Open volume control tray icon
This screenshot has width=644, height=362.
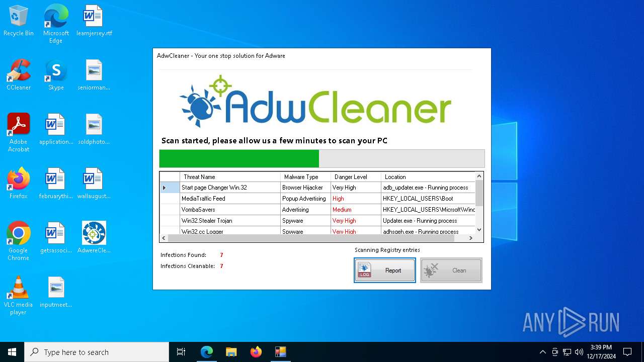(x=579, y=352)
